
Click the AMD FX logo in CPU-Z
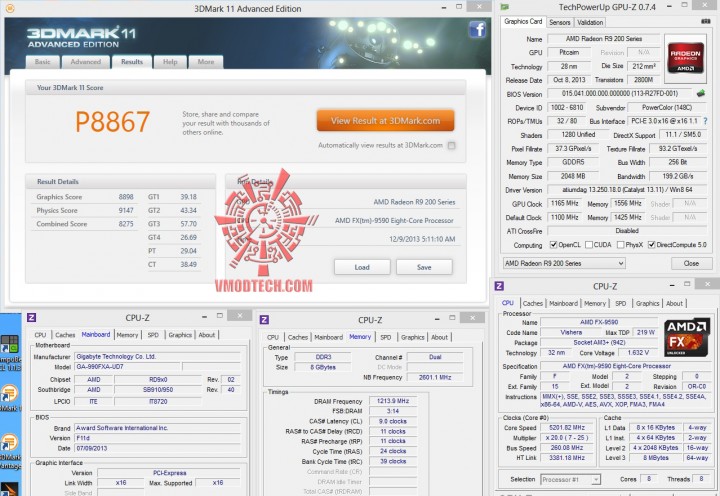[686, 338]
